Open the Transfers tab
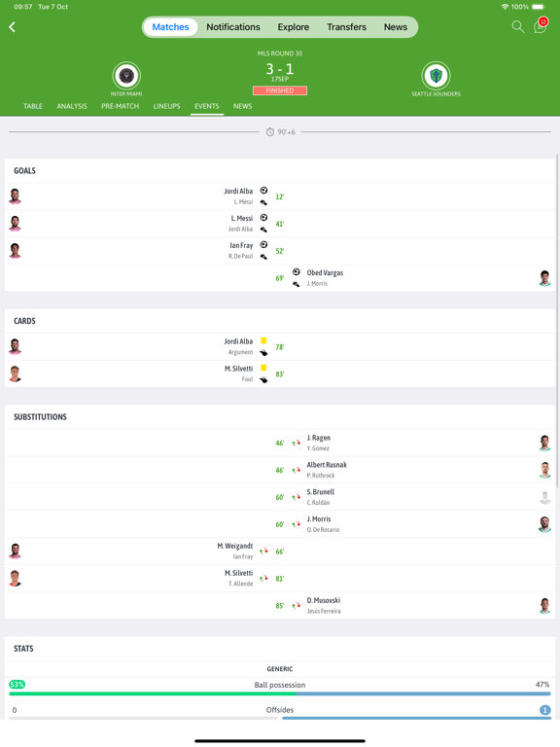The image size is (560, 747). click(346, 27)
